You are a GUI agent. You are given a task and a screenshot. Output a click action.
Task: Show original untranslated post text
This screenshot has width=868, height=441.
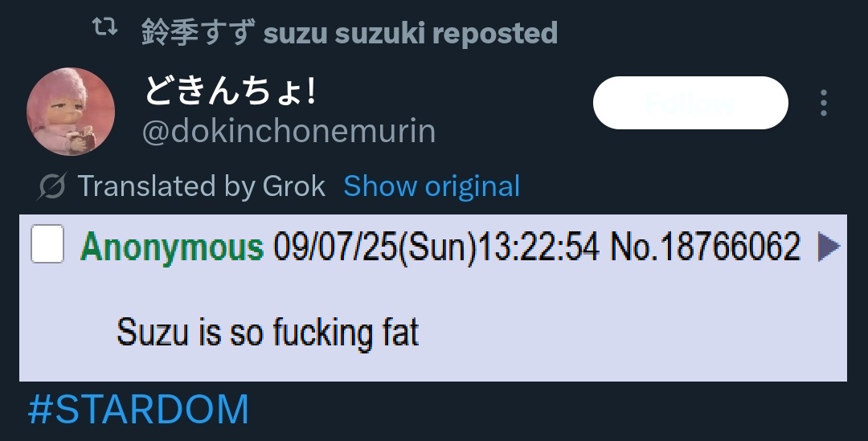pyautogui.click(x=432, y=186)
